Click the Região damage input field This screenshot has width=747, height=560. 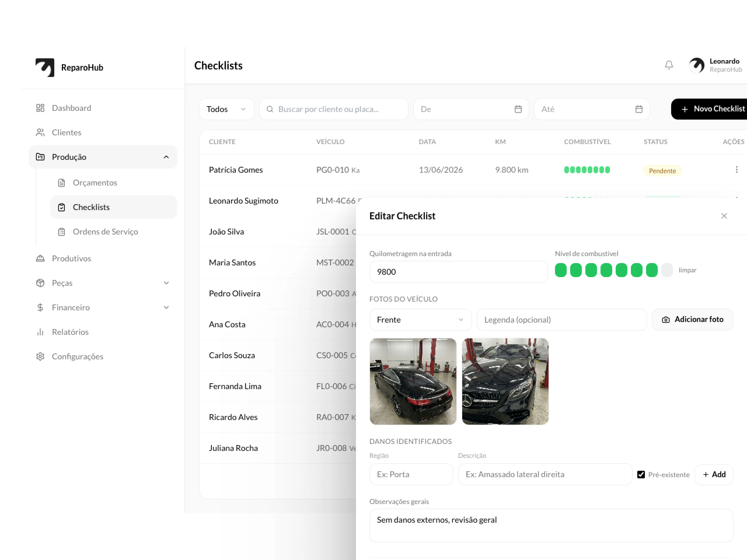[411, 474]
